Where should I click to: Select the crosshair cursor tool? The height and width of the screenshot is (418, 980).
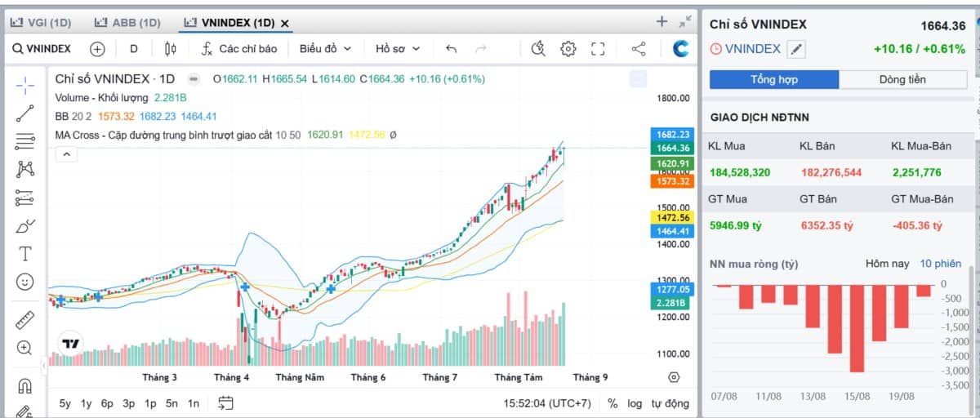pyautogui.click(x=25, y=85)
